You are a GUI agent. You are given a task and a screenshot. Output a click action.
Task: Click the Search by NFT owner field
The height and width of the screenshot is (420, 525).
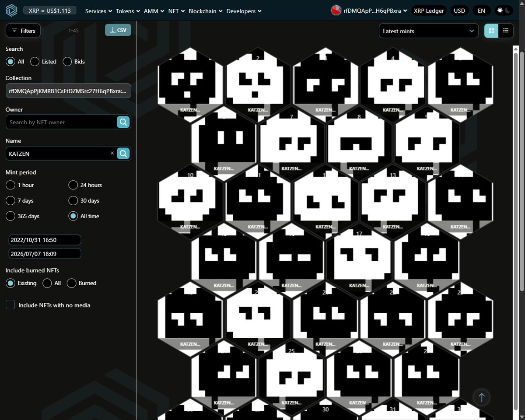62,122
